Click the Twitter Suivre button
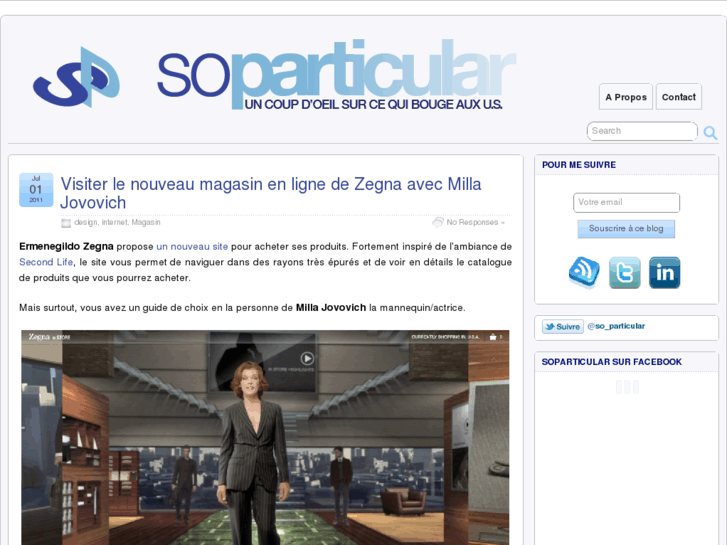The width and height of the screenshot is (727, 545). pos(563,327)
